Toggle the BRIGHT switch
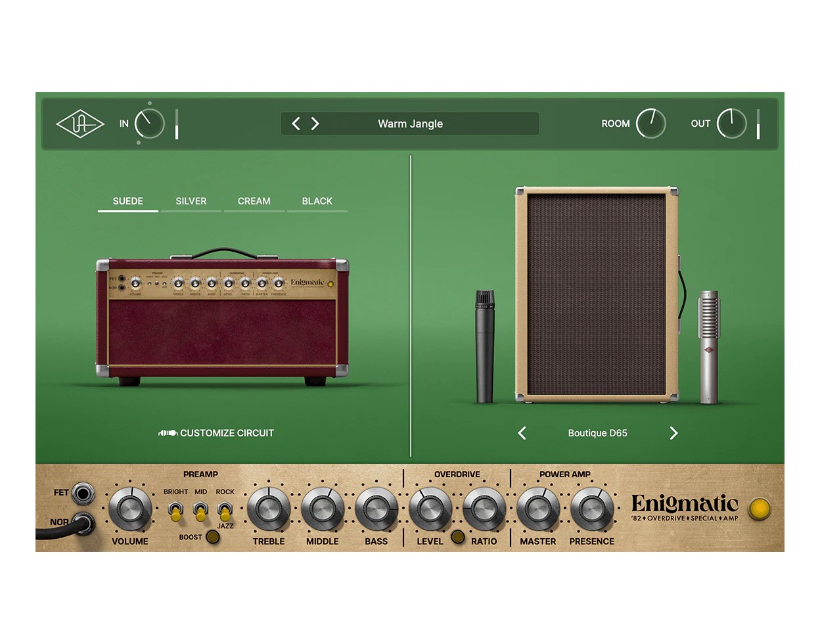The height and width of the screenshot is (644, 820). tap(175, 511)
